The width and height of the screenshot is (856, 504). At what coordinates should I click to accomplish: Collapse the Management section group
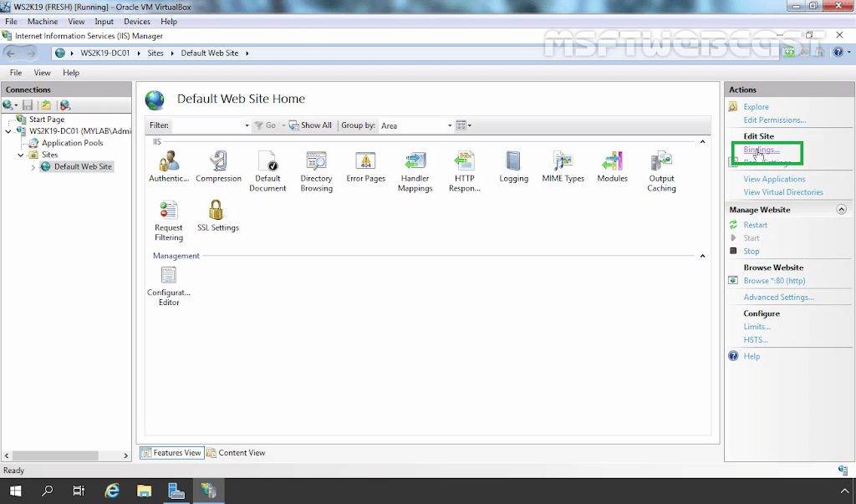pyautogui.click(x=702, y=256)
